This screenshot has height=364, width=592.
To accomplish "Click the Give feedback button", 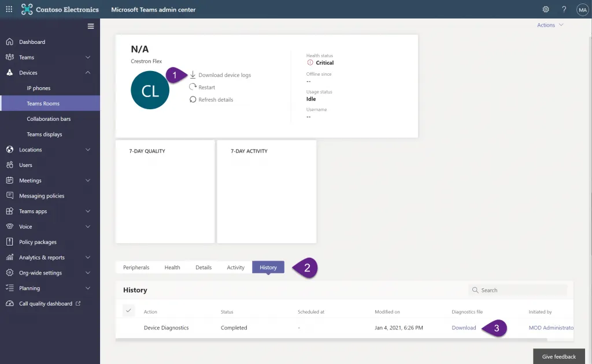I will pos(558,356).
